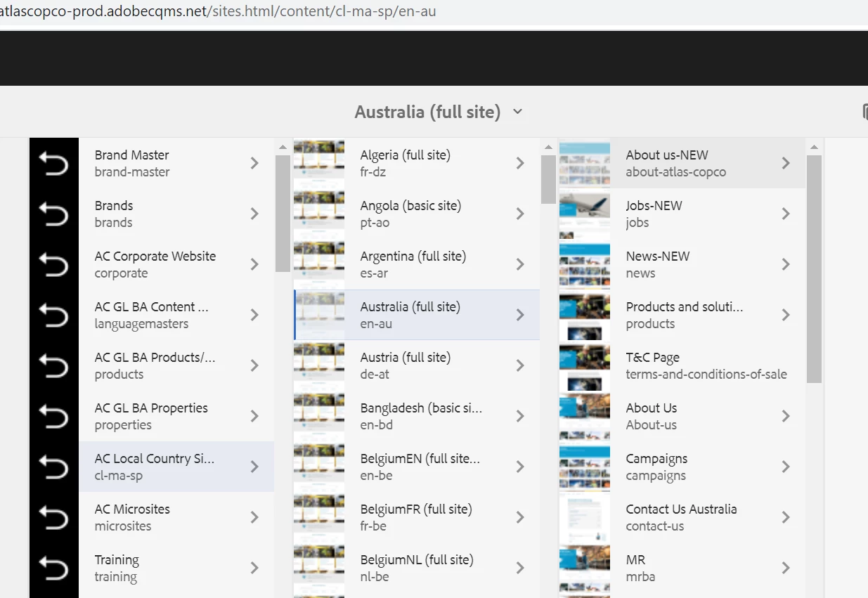Select the News-NEW page thumbnail
This screenshot has height=598, width=868.
(x=585, y=264)
